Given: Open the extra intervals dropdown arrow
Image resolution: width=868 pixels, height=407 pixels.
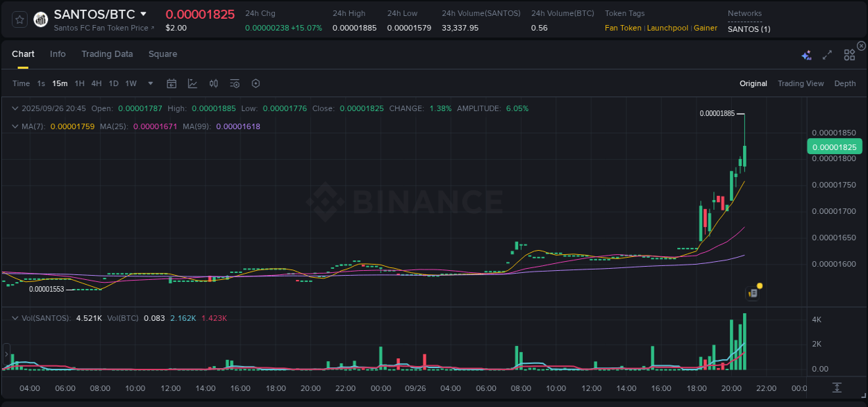Looking at the screenshot, I should [x=149, y=83].
